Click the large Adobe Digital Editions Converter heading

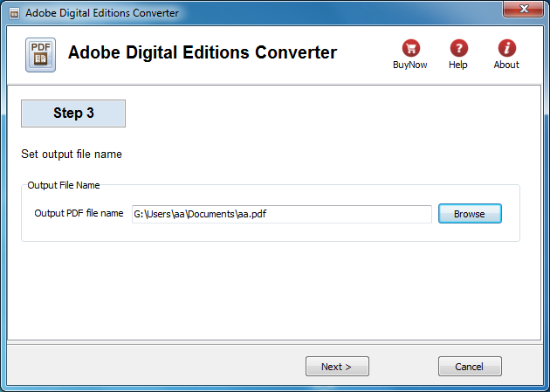(x=203, y=52)
